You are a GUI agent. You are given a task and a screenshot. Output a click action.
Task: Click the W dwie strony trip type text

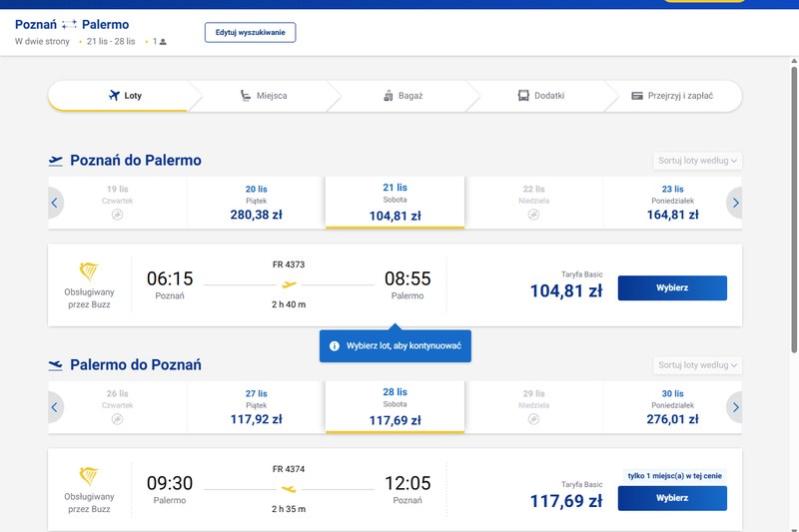tap(42, 42)
